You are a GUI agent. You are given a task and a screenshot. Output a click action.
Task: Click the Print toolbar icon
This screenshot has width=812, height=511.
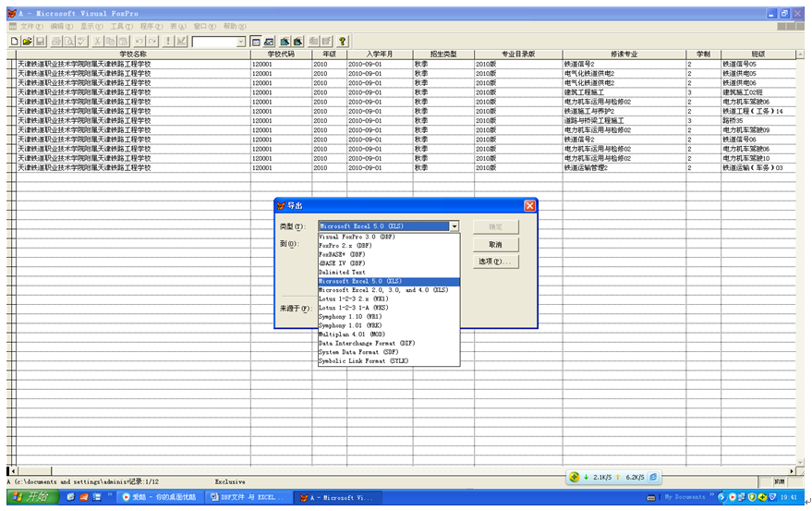click(56, 42)
